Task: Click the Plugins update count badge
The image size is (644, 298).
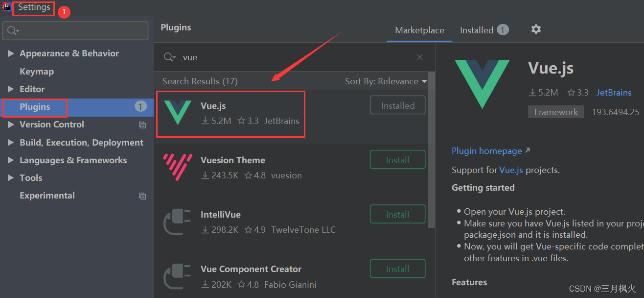Action: (x=140, y=107)
